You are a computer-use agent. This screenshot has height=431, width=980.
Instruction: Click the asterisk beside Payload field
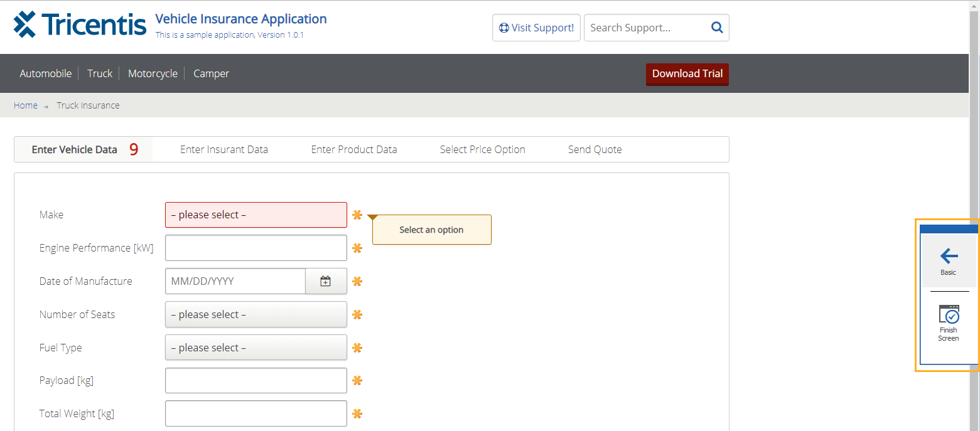pos(357,381)
